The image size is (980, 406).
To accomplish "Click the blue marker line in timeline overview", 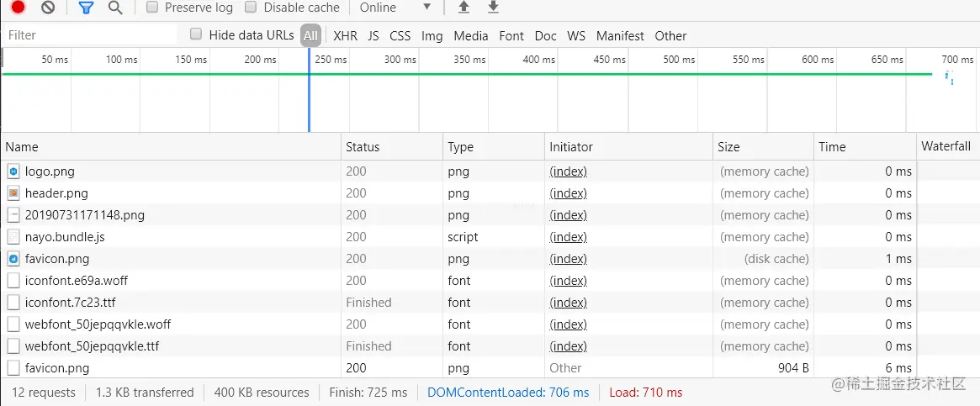I will [309, 90].
